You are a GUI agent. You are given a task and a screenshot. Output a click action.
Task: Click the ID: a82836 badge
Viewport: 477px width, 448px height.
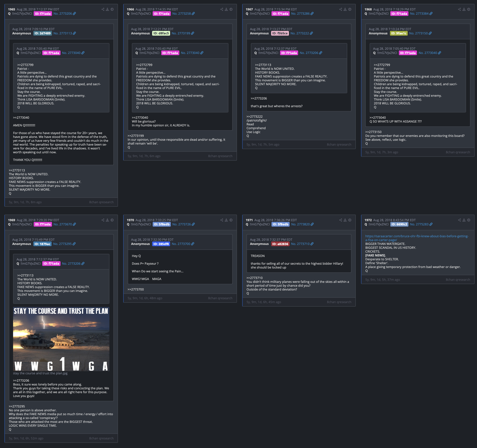coord(280,244)
